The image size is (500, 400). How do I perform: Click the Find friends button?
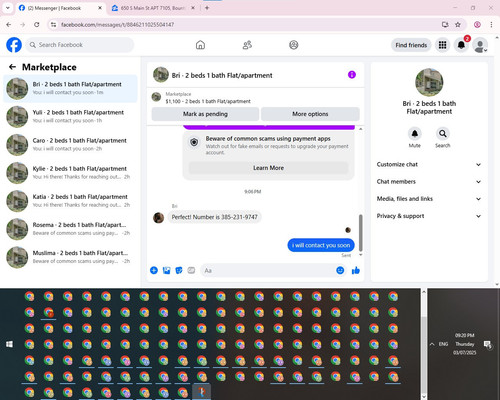pos(411,45)
